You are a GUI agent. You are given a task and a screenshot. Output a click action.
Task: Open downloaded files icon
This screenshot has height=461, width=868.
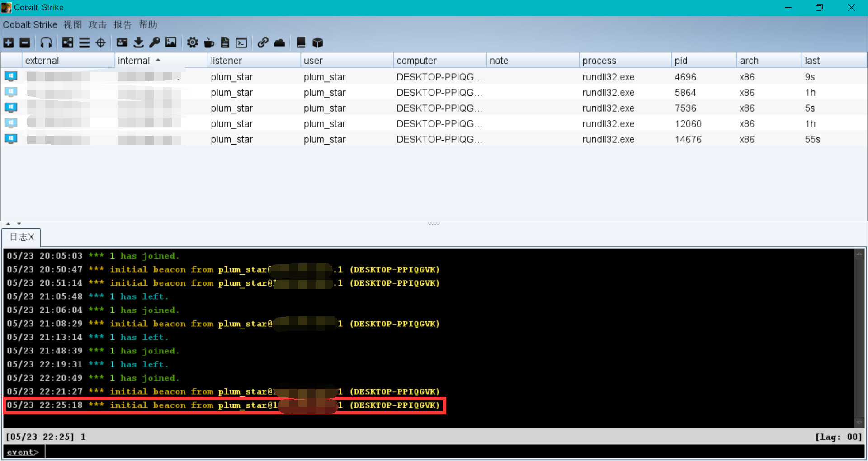pyautogui.click(x=139, y=42)
